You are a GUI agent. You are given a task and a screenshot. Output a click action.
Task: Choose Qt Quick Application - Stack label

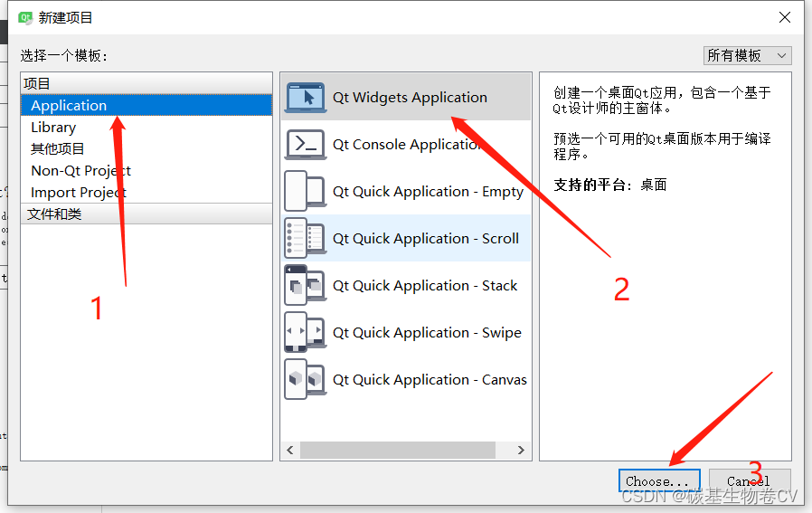coord(425,286)
